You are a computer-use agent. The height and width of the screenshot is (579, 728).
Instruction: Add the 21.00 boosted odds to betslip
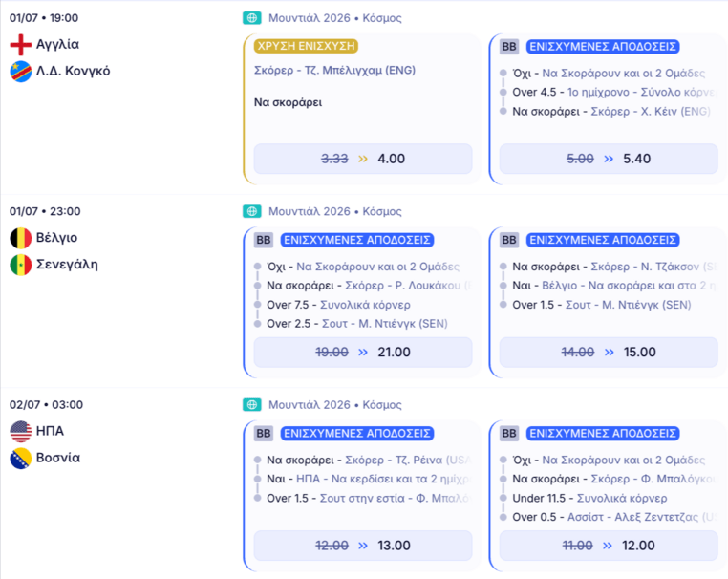[363, 352]
